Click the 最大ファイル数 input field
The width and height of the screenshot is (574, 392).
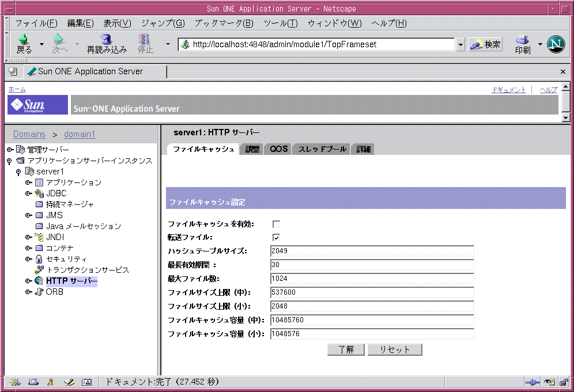tap(372, 279)
